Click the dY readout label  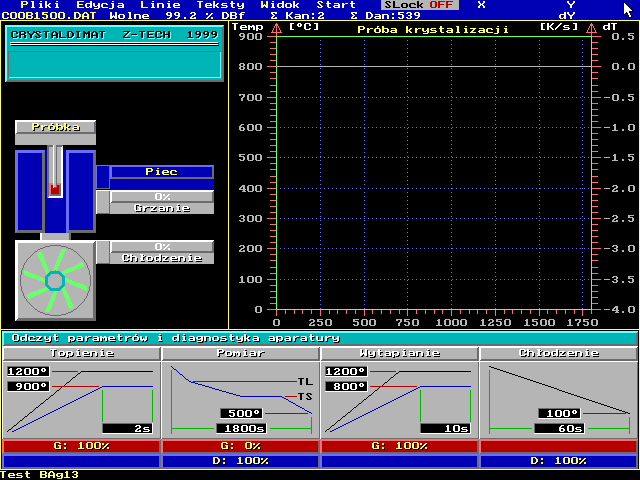point(567,16)
